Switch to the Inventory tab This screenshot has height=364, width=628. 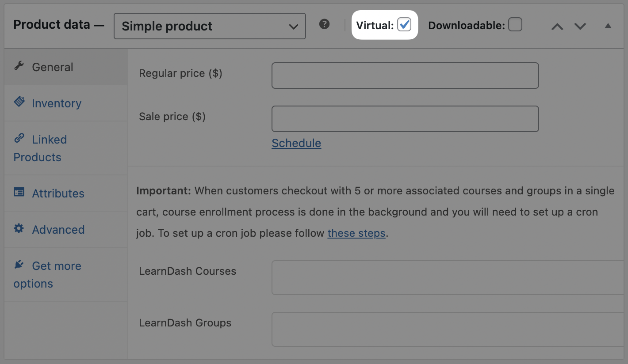(x=56, y=103)
